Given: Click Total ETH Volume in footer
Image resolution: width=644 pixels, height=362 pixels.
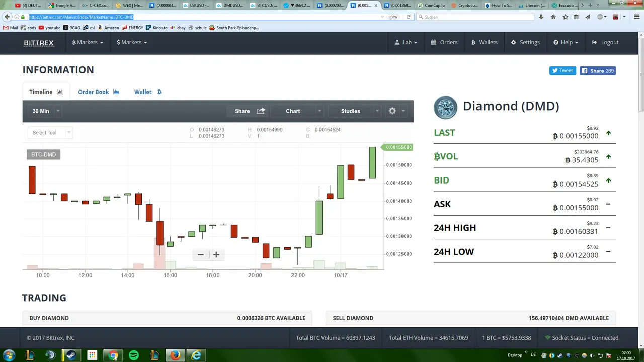Looking at the screenshot, I should 428,338.
